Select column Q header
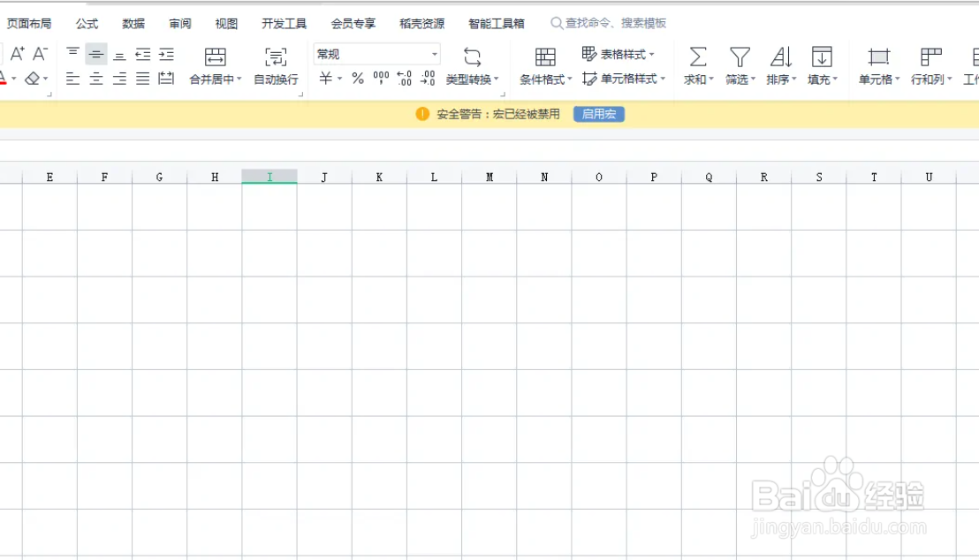 tap(710, 178)
